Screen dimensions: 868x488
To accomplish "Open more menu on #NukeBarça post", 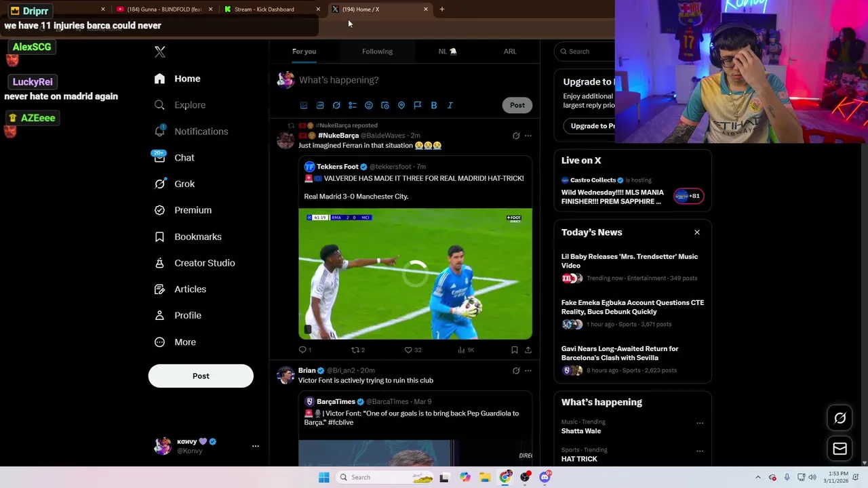I will click(x=528, y=136).
